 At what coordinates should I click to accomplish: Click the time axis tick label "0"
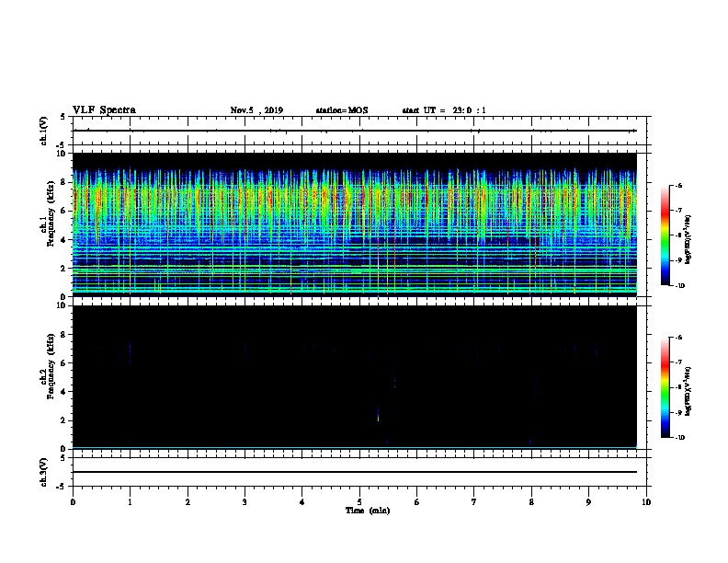(x=73, y=502)
